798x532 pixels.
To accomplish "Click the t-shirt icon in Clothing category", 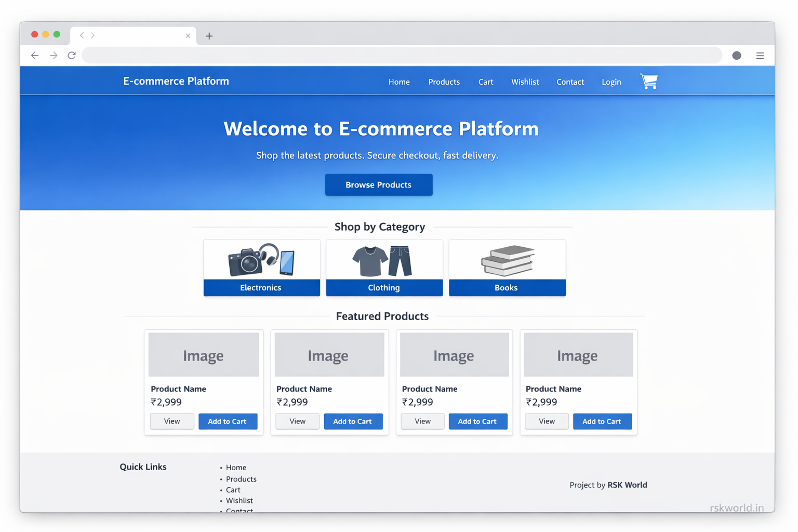I will [x=370, y=261].
